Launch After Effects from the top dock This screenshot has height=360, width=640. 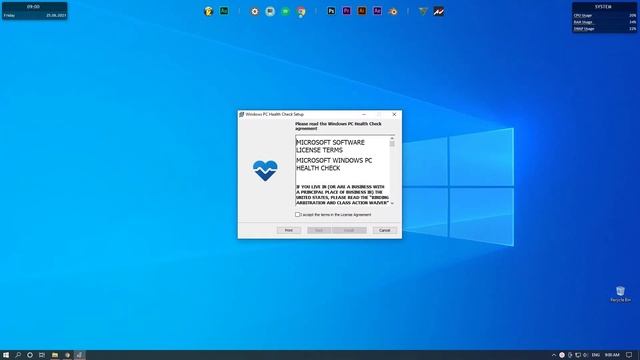pos(377,11)
